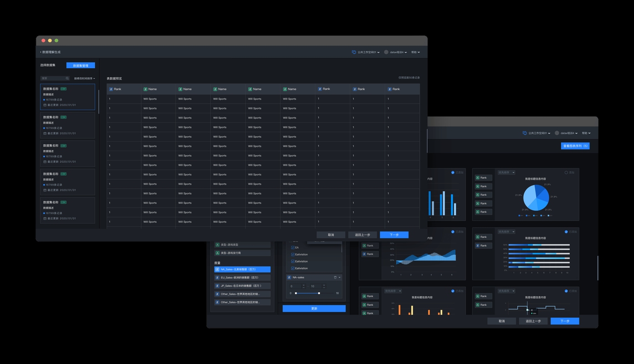Image resolution: width=634 pixels, height=364 pixels.
Task: Collapse the NA-sales filter with its chevron
Action: [x=340, y=277]
